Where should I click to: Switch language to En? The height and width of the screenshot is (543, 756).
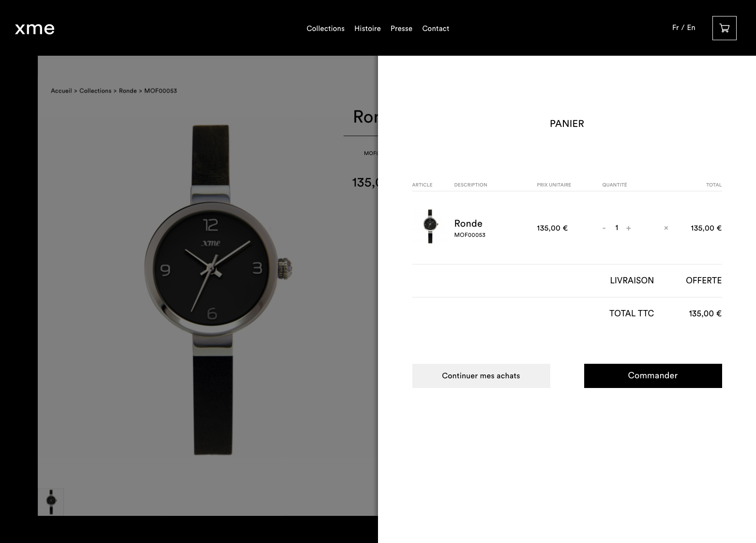[691, 28]
